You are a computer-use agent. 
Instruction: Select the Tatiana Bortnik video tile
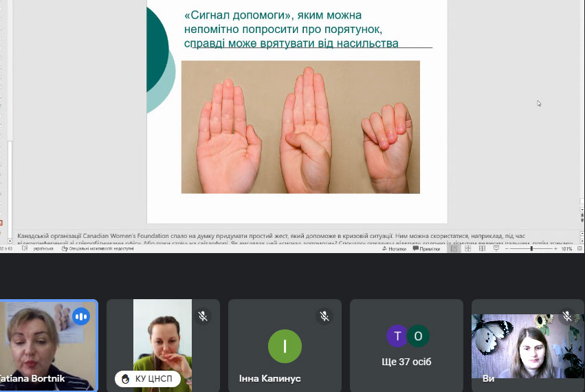point(49,345)
